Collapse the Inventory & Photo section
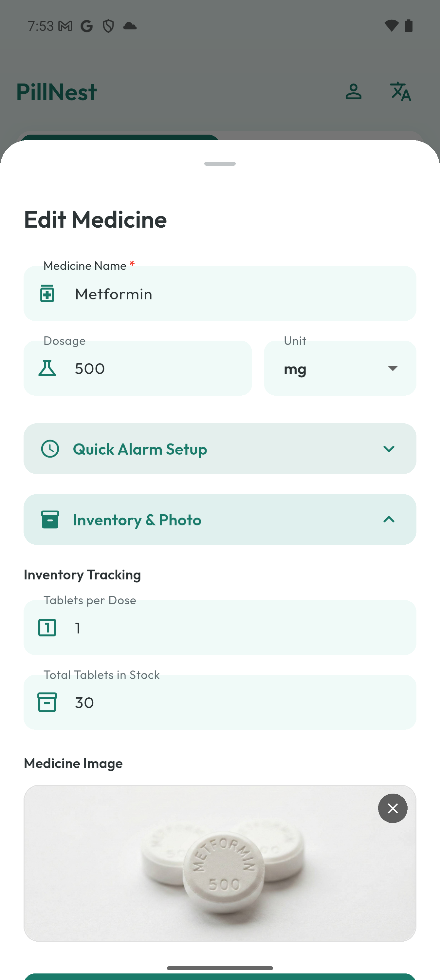Image resolution: width=440 pixels, height=980 pixels. [x=389, y=519]
